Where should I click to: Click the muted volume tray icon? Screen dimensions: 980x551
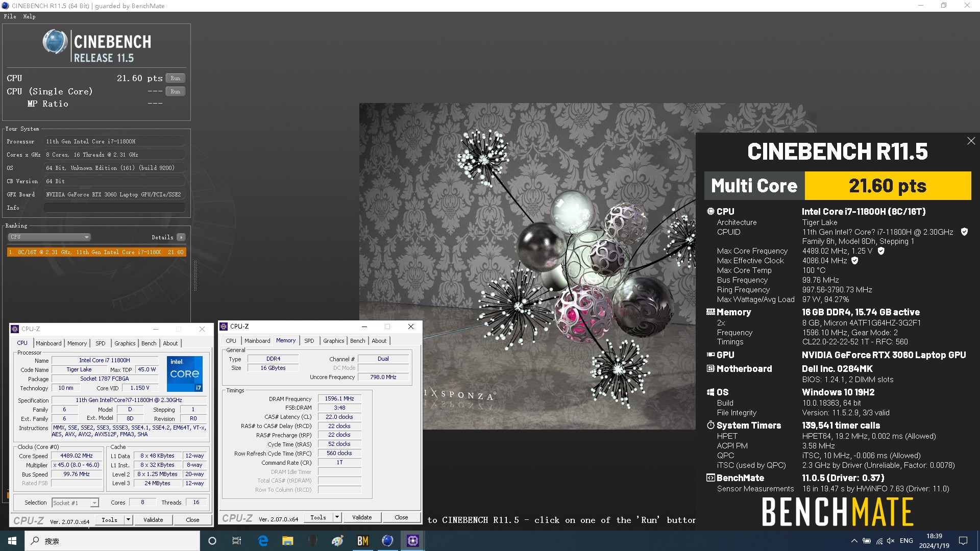pyautogui.click(x=891, y=541)
